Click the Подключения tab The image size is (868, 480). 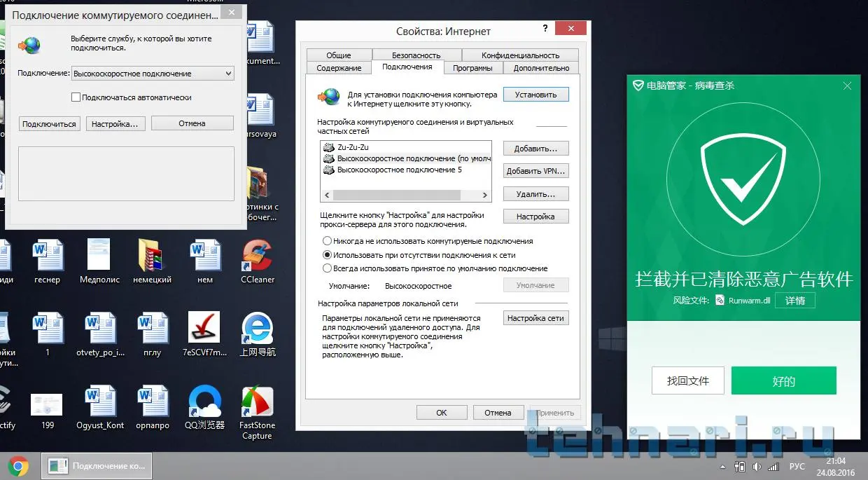[407, 67]
